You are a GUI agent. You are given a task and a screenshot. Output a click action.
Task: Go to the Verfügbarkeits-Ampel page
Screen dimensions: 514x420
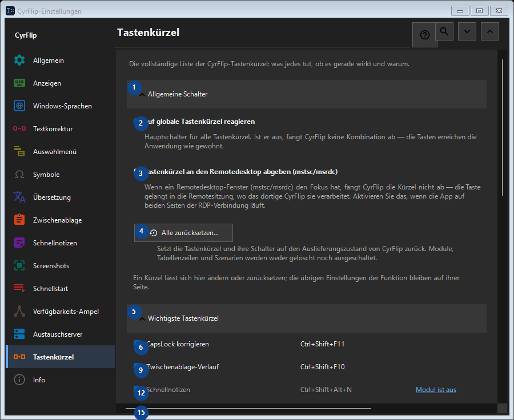61,311
